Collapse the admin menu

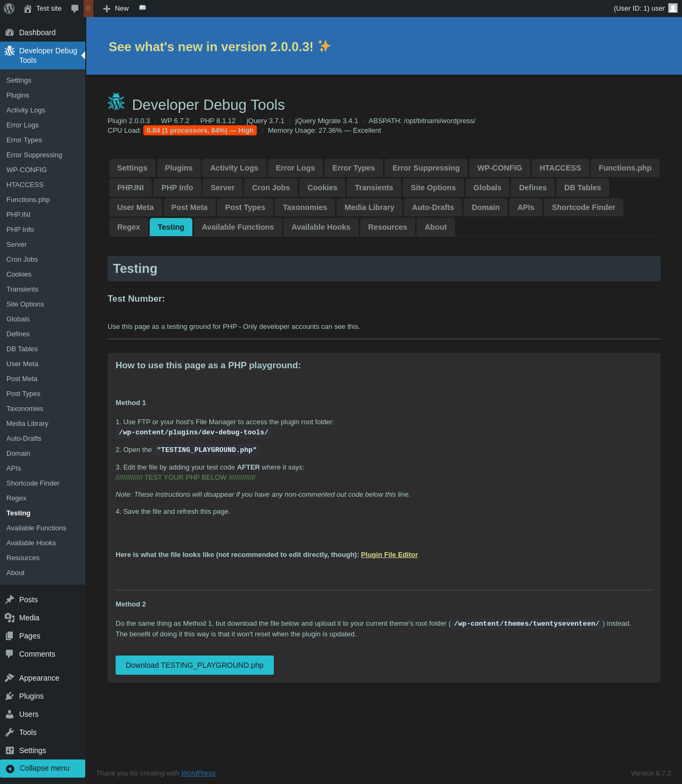pos(43,769)
